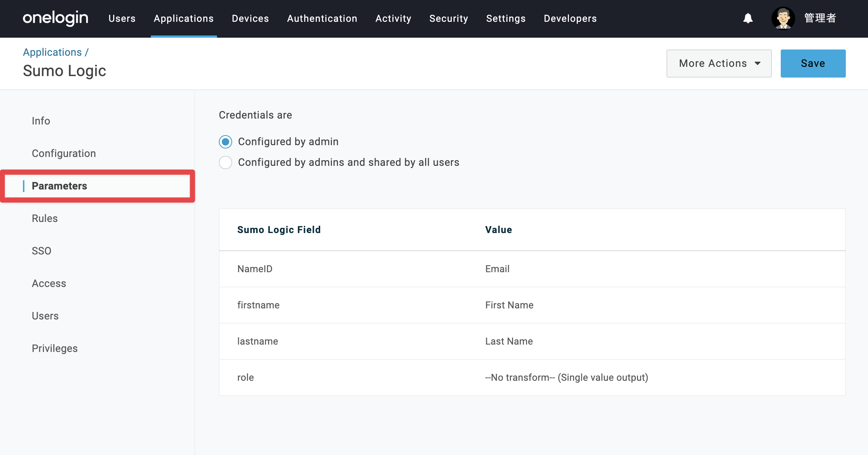Open the Info sidebar tab
This screenshot has height=455, width=868.
[x=41, y=121]
